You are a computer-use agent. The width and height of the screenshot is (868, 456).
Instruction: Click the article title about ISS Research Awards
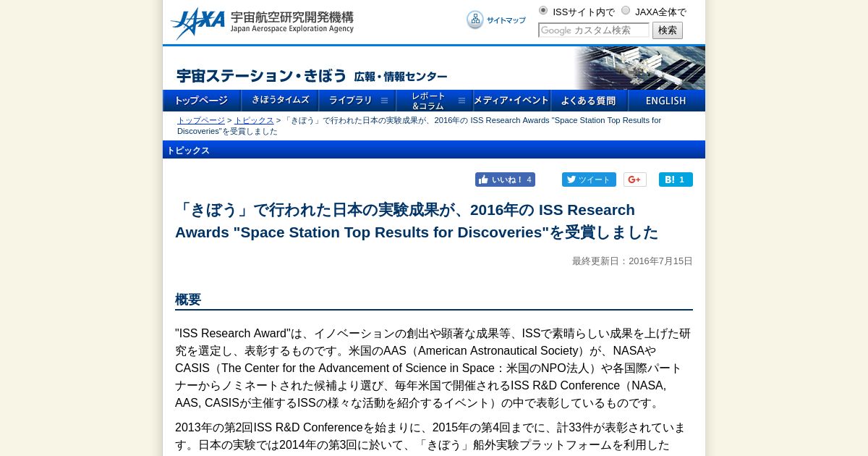417,221
